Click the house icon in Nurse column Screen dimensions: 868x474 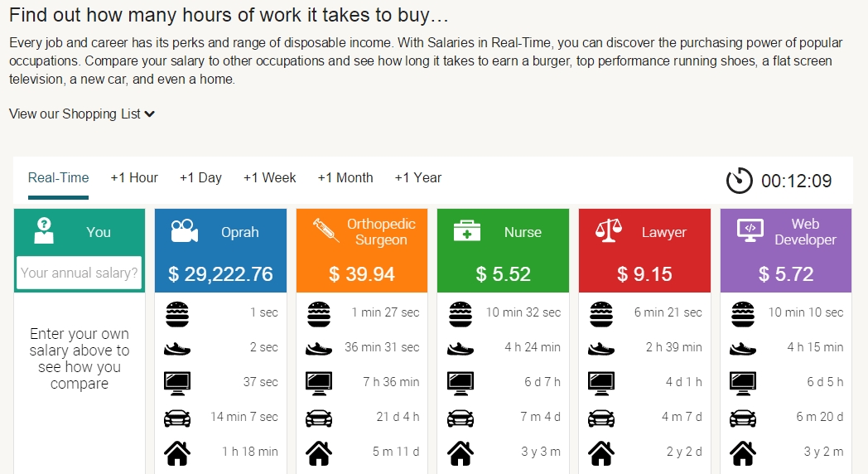point(461,453)
